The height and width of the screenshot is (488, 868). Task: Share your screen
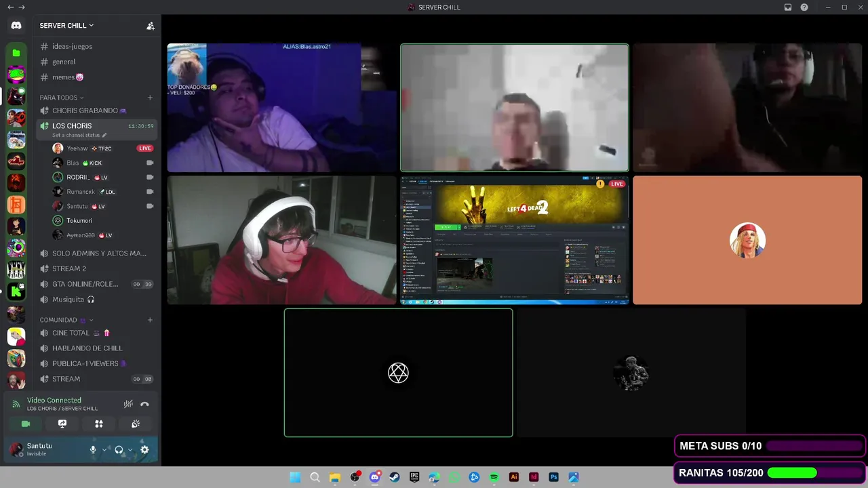coord(62,424)
